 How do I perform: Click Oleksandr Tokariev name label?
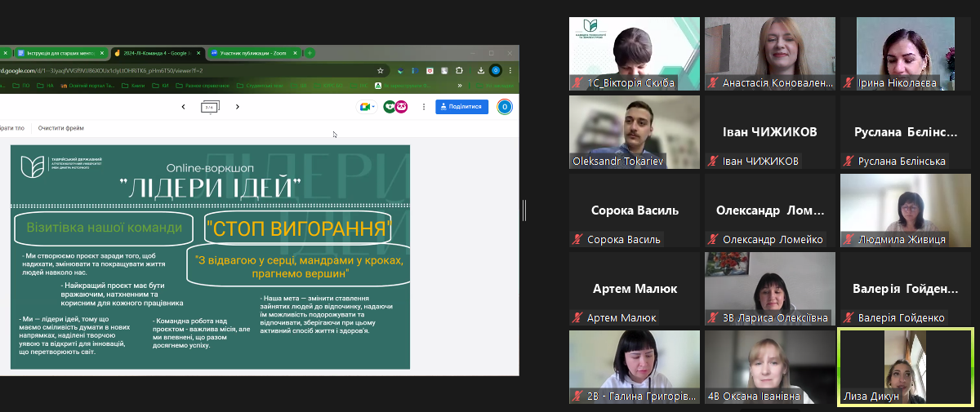click(x=618, y=162)
